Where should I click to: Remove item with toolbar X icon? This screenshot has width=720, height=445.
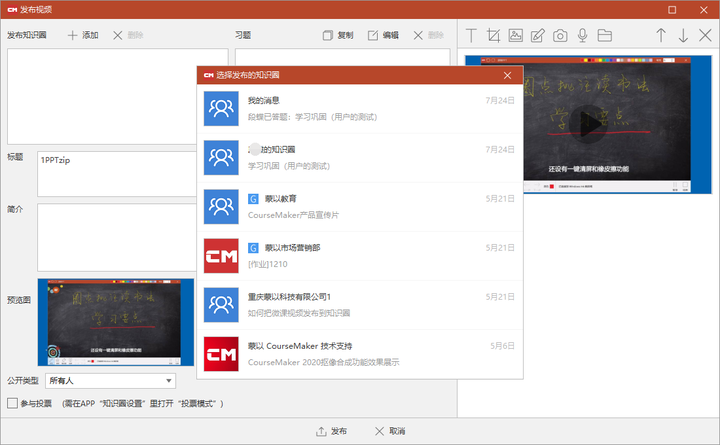[x=705, y=35]
